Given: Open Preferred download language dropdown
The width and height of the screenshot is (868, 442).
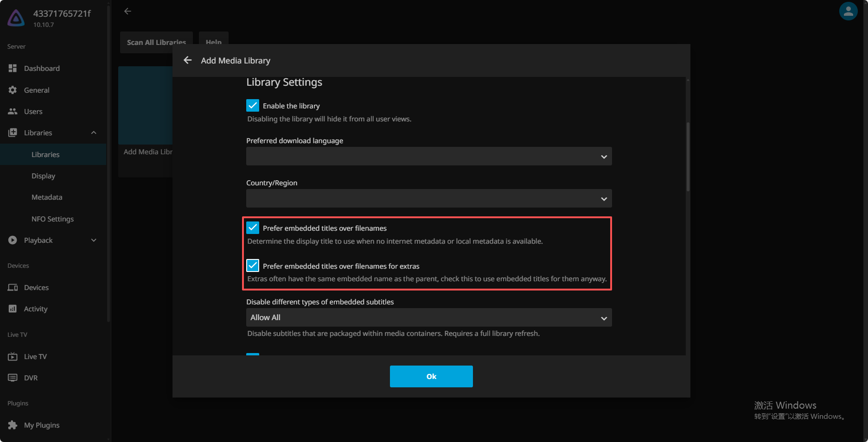Looking at the screenshot, I should coord(429,157).
